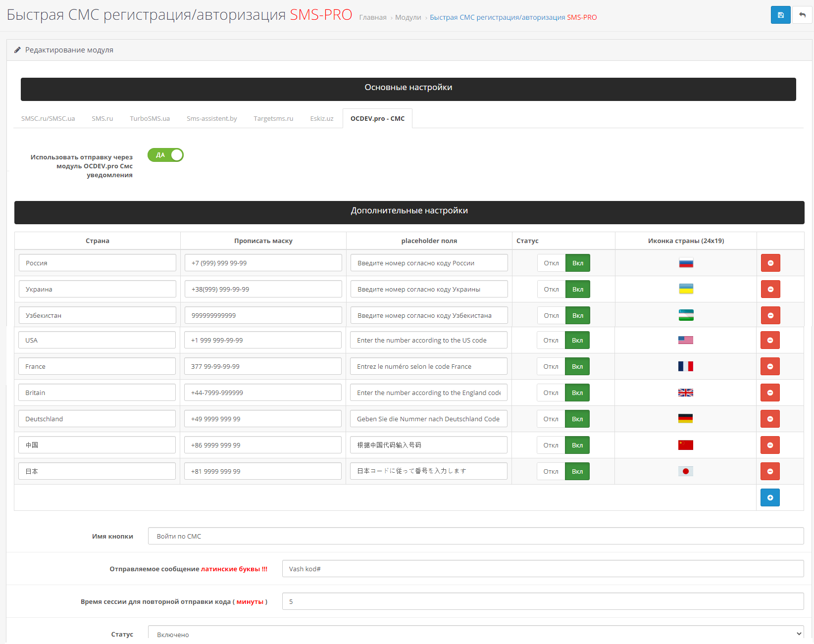
Task: Go to Главная breadcrumb link
Action: [372, 17]
